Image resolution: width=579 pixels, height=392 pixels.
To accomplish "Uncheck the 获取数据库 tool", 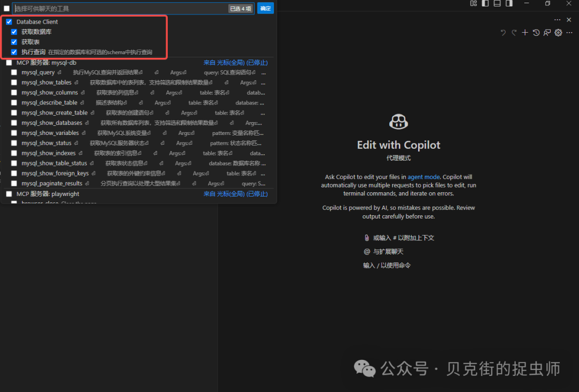I will pyautogui.click(x=14, y=32).
